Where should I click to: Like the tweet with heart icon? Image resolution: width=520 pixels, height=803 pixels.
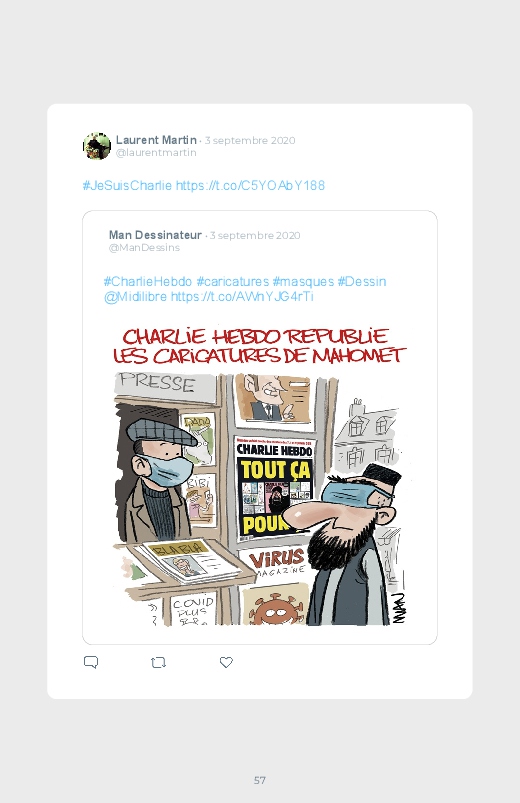(226, 662)
